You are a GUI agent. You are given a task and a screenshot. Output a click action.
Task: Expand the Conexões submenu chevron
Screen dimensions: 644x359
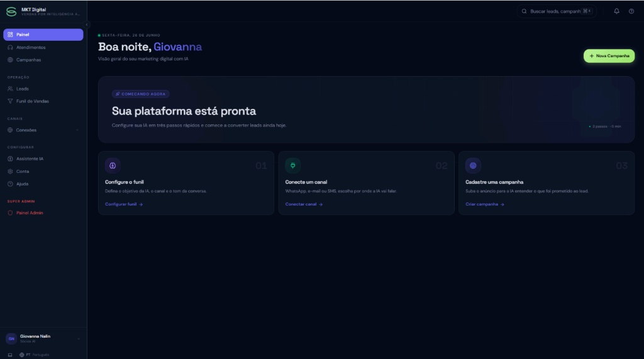click(77, 130)
